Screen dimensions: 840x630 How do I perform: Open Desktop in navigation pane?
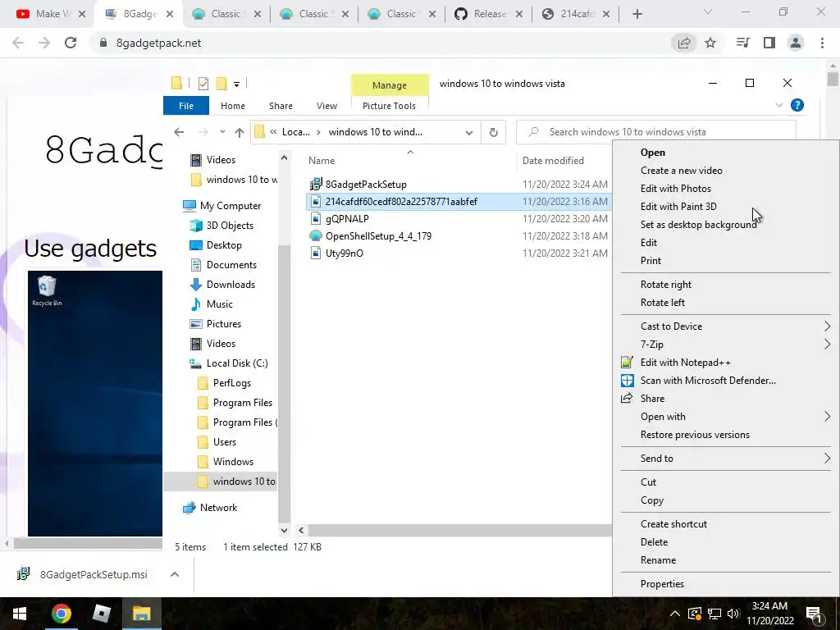click(x=224, y=244)
